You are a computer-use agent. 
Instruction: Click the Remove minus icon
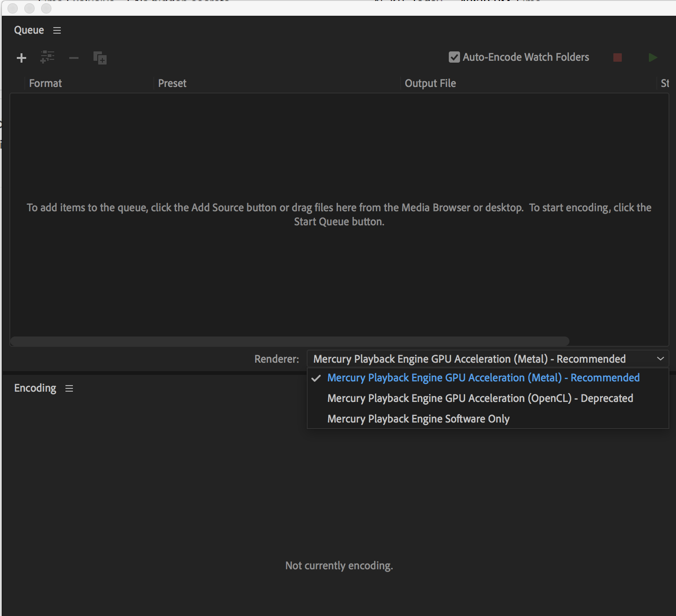(74, 58)
